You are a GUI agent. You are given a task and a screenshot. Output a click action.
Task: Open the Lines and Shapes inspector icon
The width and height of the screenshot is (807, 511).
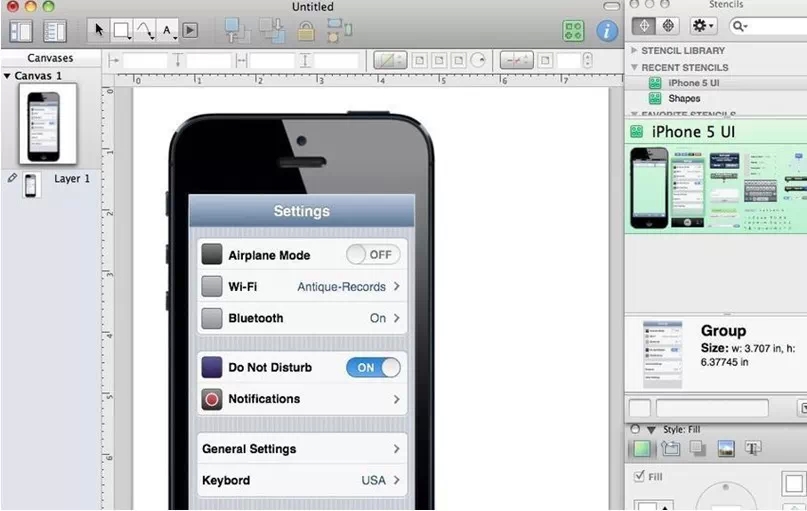(x=670, y=449)
